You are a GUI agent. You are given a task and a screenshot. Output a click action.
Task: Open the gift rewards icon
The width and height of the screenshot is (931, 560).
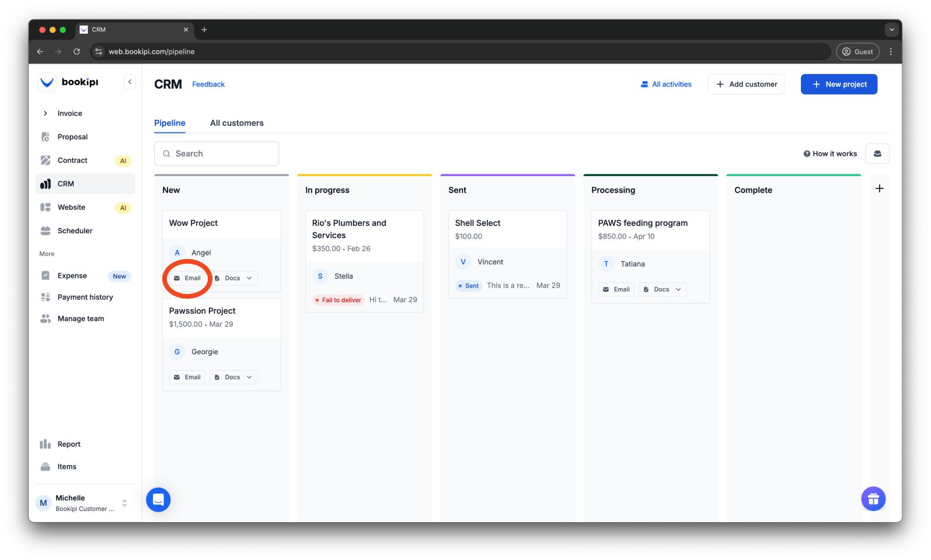click(873, 499)
